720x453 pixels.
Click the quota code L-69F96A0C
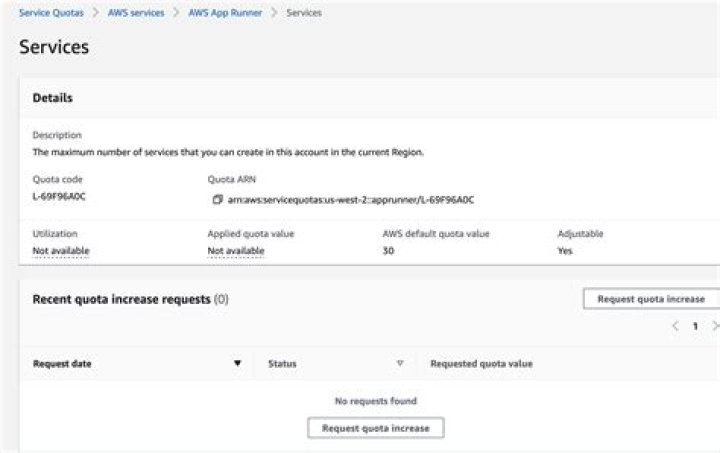[59, 196]
